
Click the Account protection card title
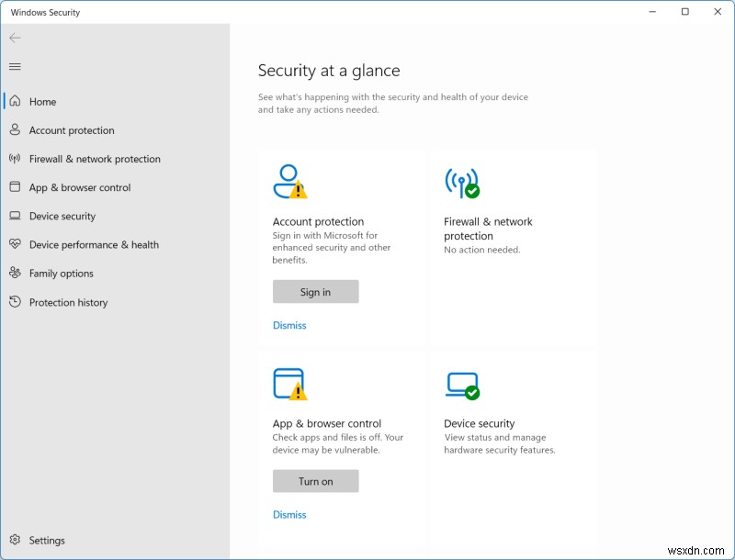tap(318, 221)
